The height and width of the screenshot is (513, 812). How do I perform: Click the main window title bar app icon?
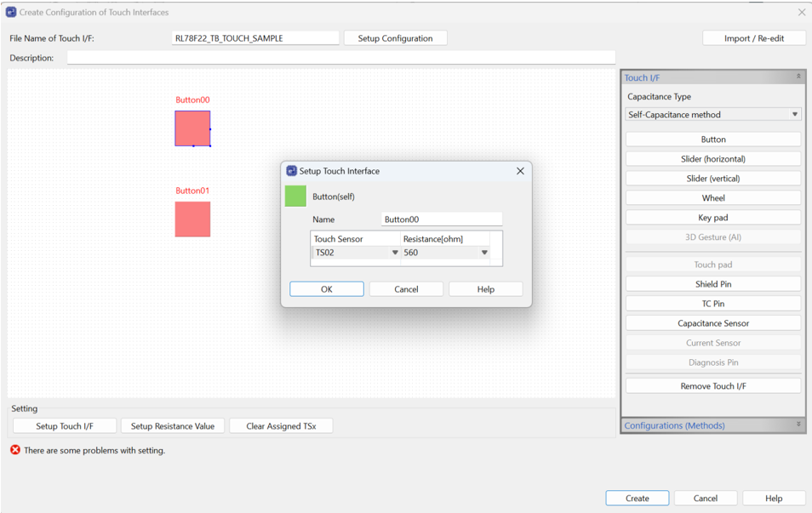(x=11, y=12)
